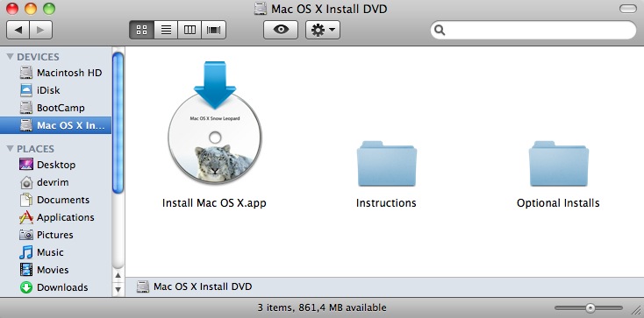Click the Documents icon in sidebar
The width and height of the screenshot is (644, 318).
click(26, 200)
